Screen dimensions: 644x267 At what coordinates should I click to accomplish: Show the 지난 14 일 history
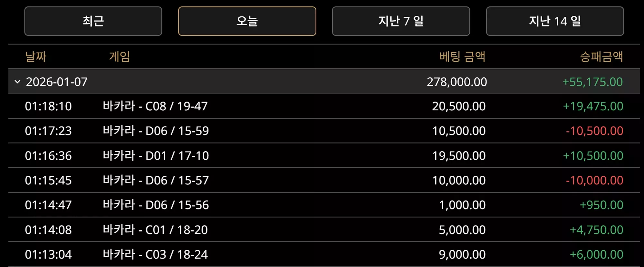click(555, 21)
